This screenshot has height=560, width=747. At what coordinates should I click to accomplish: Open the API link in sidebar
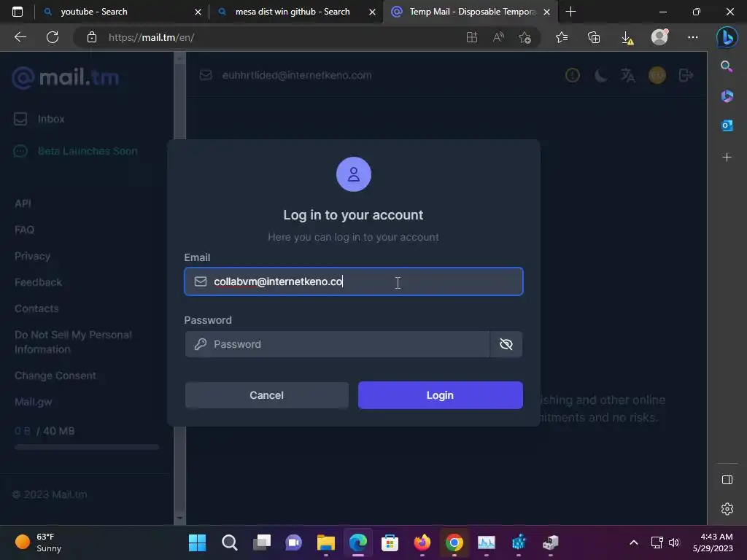(23, 203)
